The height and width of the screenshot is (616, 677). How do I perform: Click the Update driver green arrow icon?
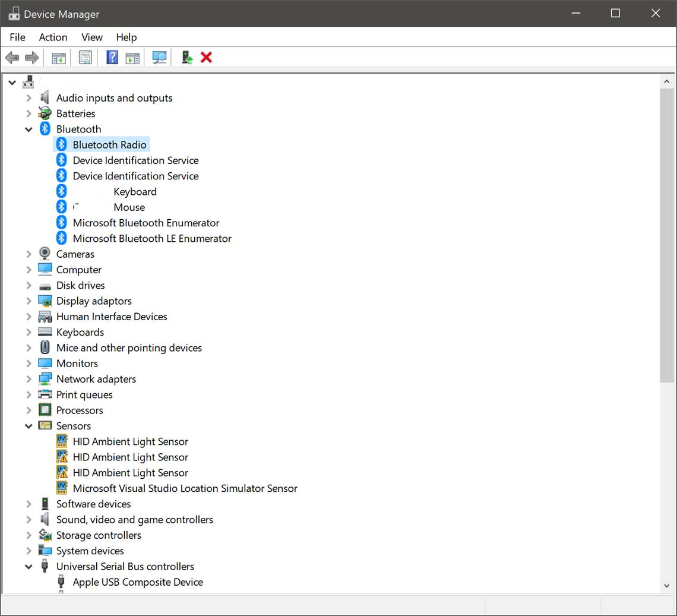[x=187, y=58]
